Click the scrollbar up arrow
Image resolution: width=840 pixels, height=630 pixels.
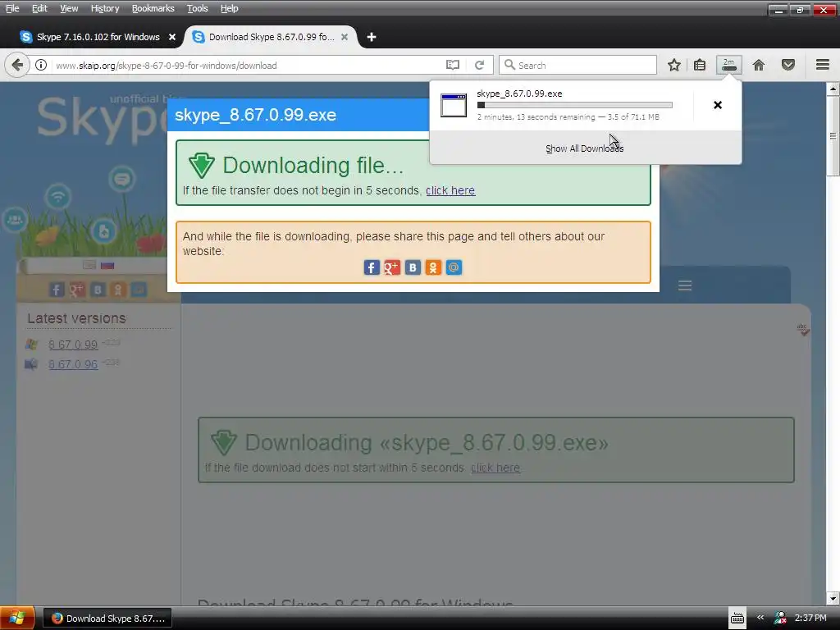coord(833,89)
